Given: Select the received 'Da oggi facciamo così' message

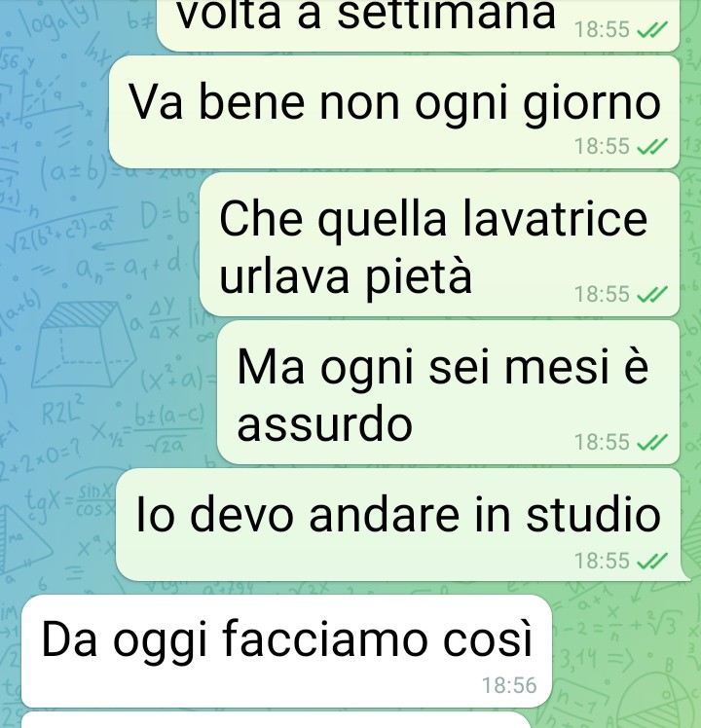Looking at the screenshot, I should pos(286,651).
